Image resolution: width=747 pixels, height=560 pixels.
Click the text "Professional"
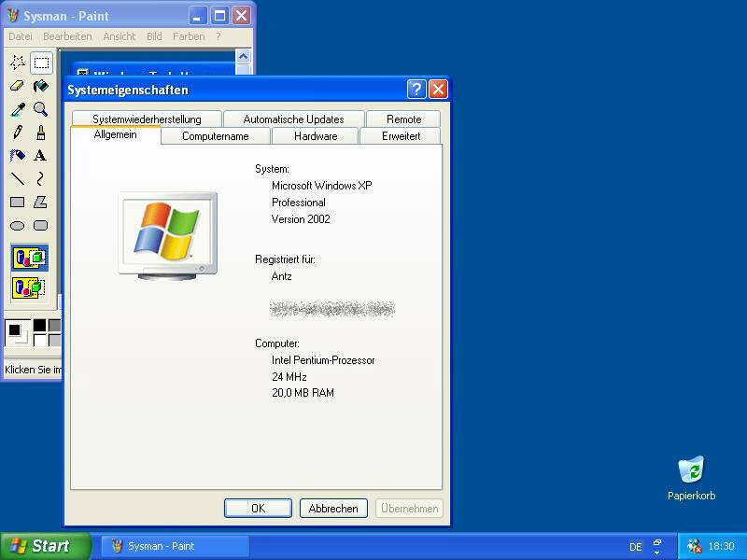pyautogui.click(x=299, y=203)
